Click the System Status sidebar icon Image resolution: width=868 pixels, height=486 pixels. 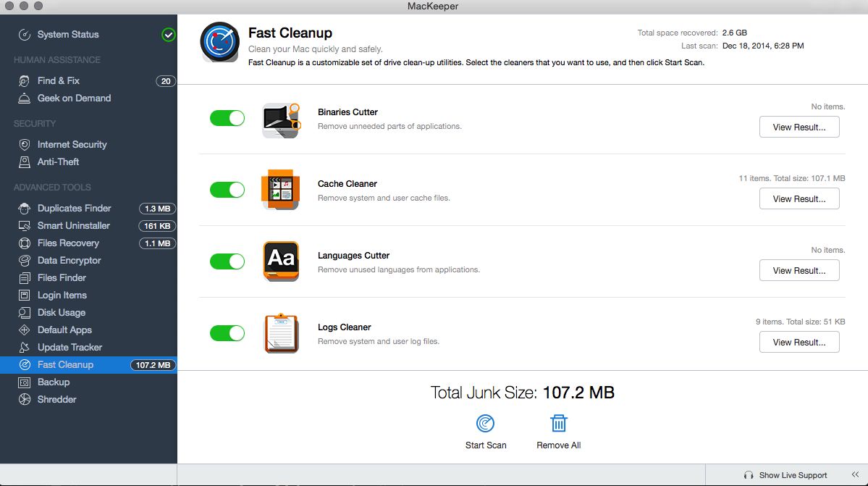[25, 35]
